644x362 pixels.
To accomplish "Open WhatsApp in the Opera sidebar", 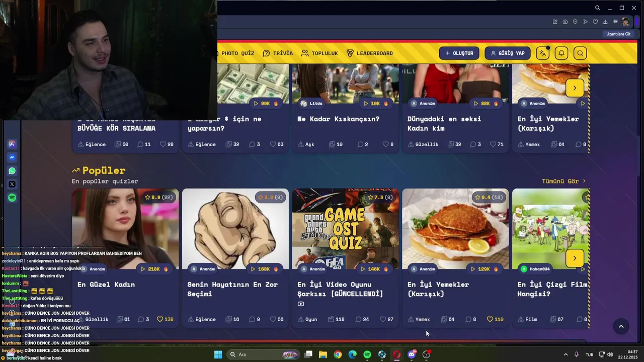I will (12, 171).
